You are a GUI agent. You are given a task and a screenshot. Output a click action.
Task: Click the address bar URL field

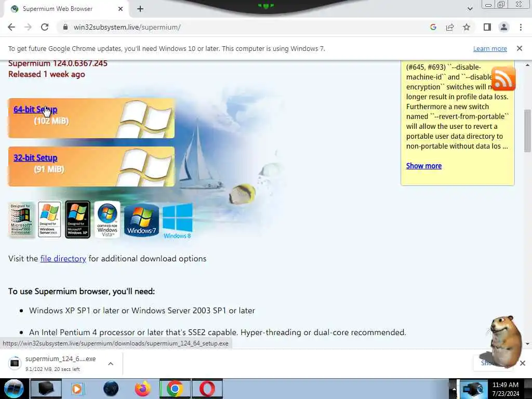pyautogui.click(x=237, y=27)
